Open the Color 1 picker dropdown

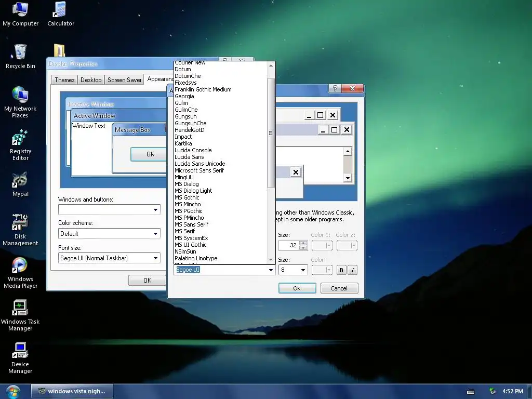[x=322, y=245]
